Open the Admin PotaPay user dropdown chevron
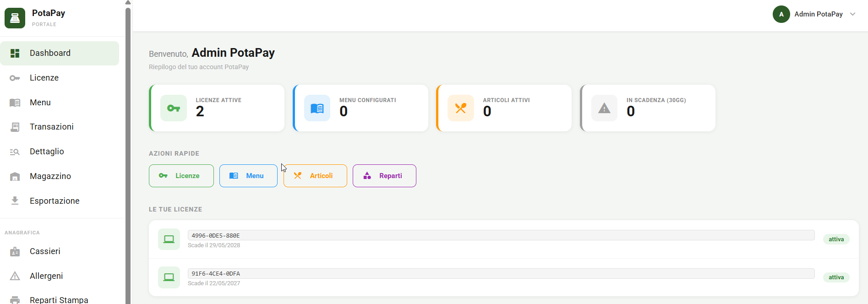 [x=852, y=14]
